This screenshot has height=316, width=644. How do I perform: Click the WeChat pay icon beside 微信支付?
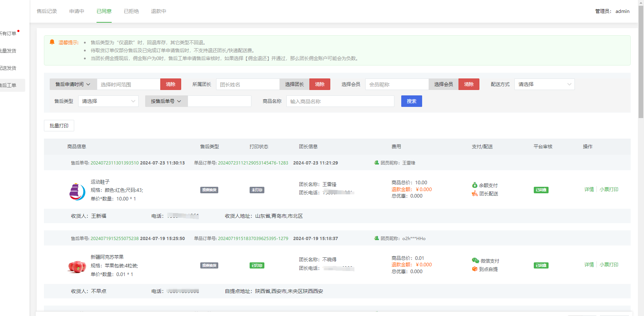(x=475, y=261)
